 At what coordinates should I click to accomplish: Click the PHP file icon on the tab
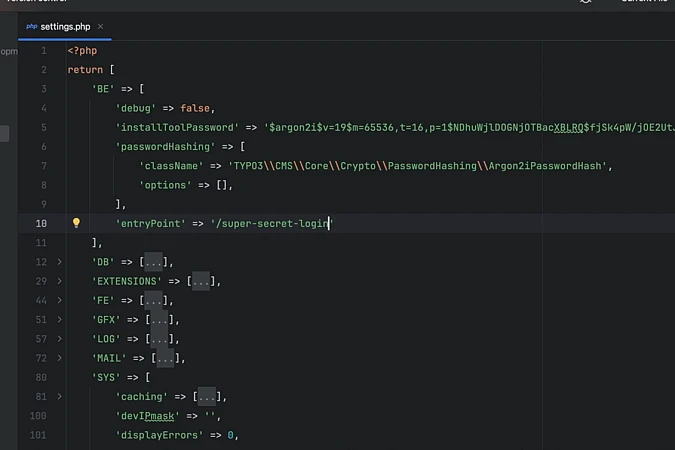coord(32,26)
